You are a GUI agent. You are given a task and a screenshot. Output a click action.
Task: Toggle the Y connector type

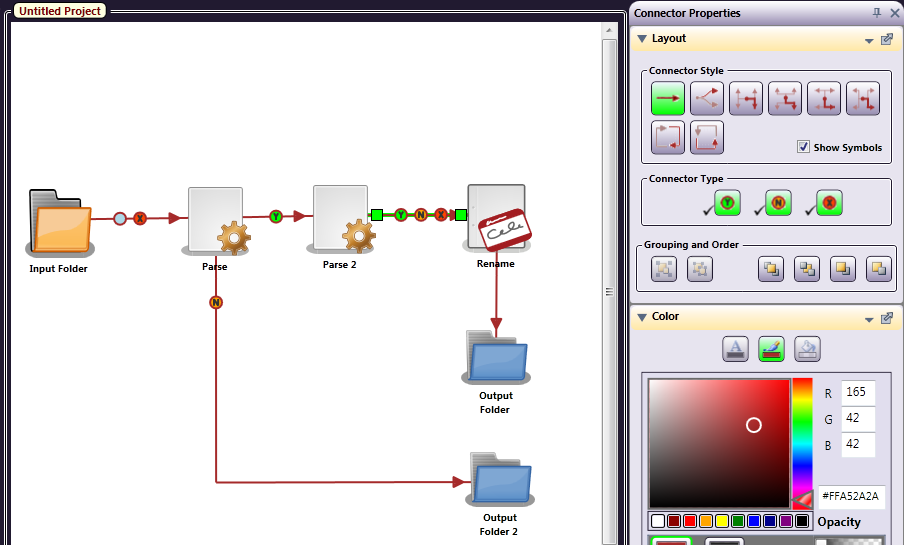727,203
